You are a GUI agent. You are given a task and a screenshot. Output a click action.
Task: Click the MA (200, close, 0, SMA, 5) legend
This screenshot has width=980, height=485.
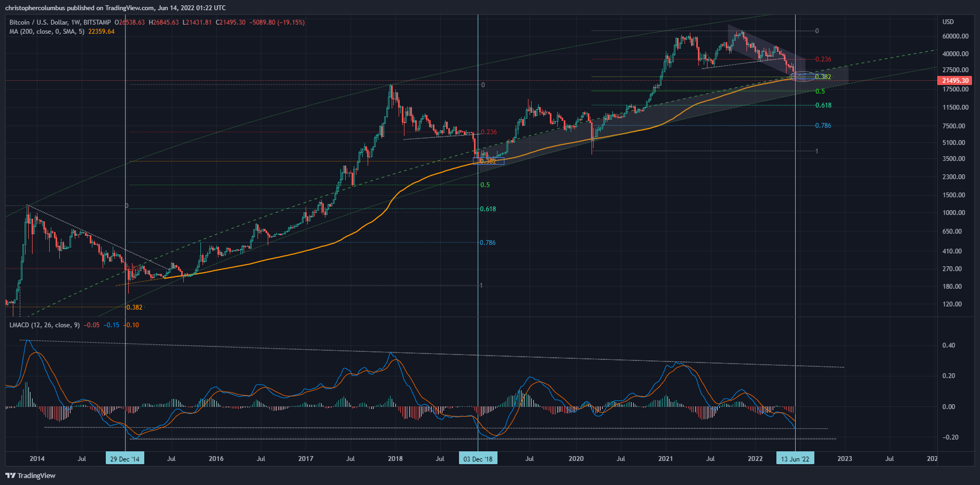[47, 32]
